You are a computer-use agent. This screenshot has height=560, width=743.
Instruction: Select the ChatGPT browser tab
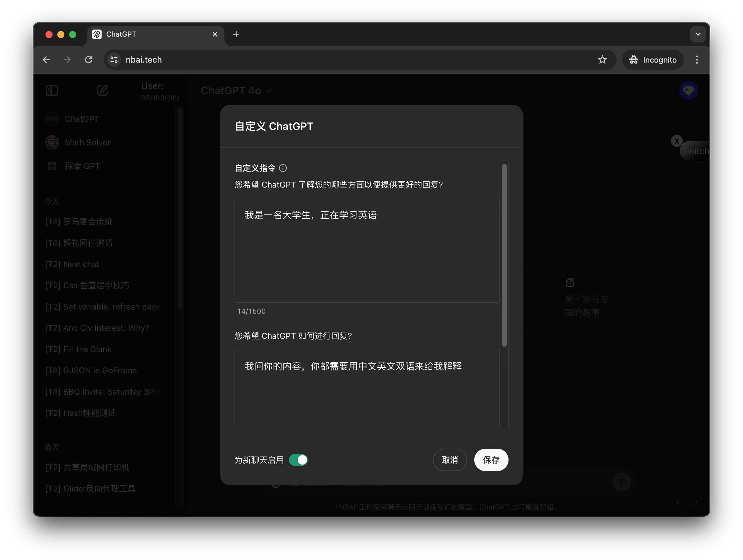[x=156, y=34]
